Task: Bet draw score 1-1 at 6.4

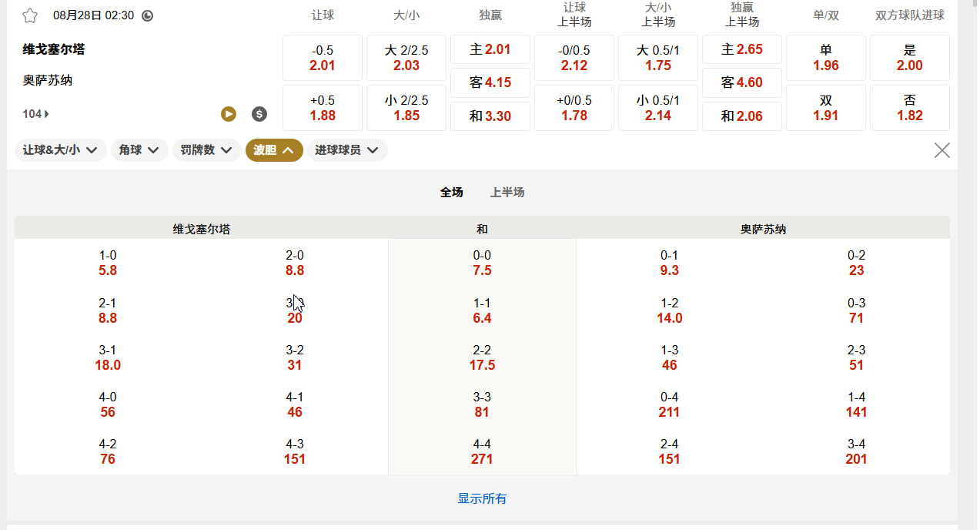Action: coord(482,310)
